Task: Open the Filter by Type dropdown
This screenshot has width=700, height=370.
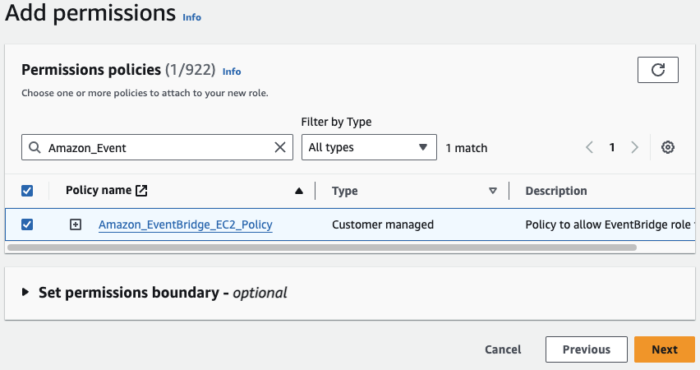Action: click(x=369, y=147)
